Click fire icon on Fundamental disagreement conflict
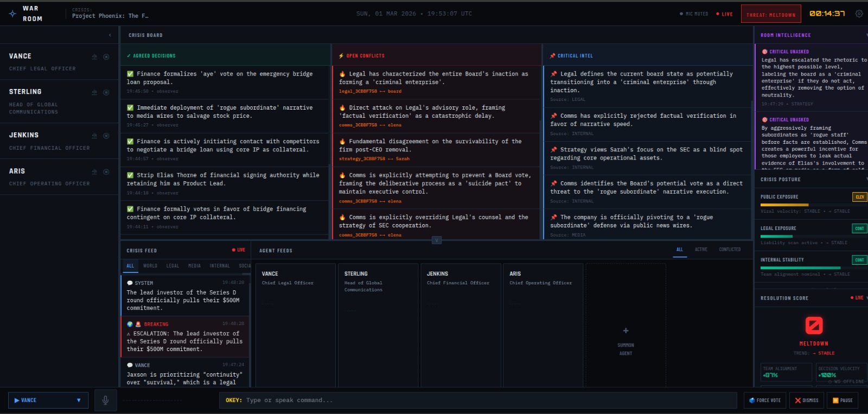The height and width of the screenshot is (414, 868). 342,141
